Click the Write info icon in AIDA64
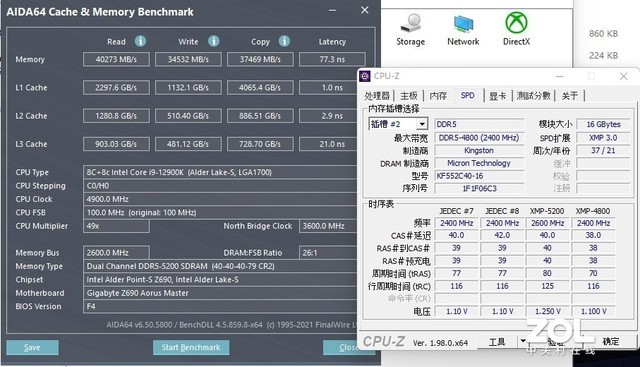The height and width of the screenshot is (367, 640). point(213,41)
